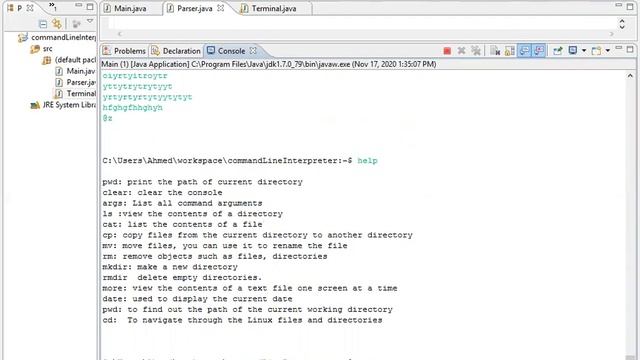The width and height of the screenshot is (640, 360).
Task: Click the src source folder icon
Action: tap(35, 49)
